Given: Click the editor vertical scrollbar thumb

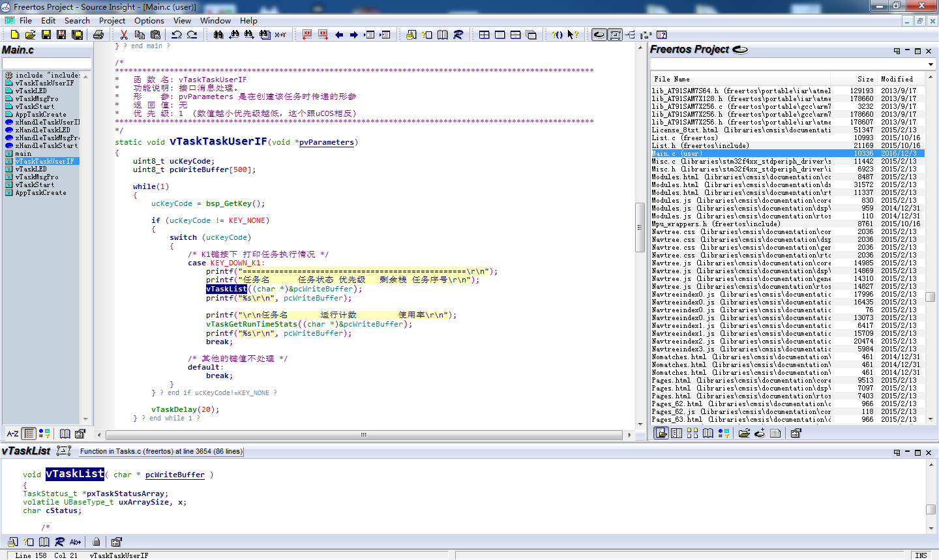Looking at the screenshot, I should (640, 228).
